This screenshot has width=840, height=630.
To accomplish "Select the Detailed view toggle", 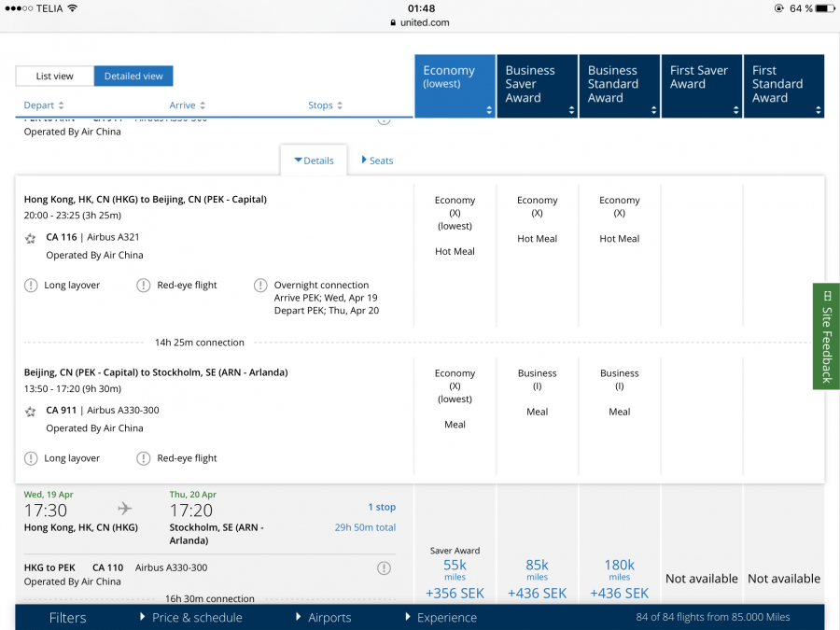I will pos(133,77).
